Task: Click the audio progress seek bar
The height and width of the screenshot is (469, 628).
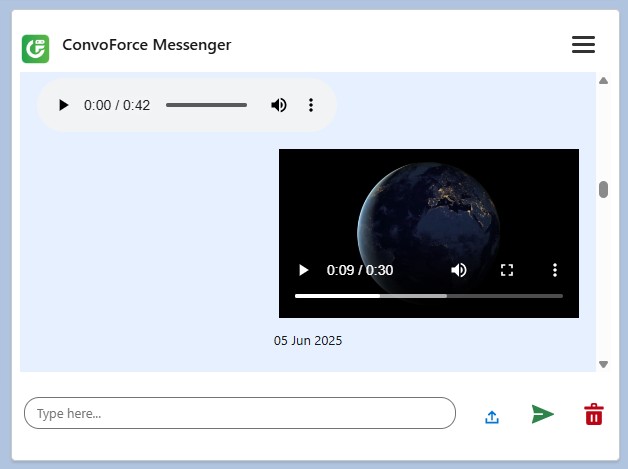Action: click(x=206, y=105)
